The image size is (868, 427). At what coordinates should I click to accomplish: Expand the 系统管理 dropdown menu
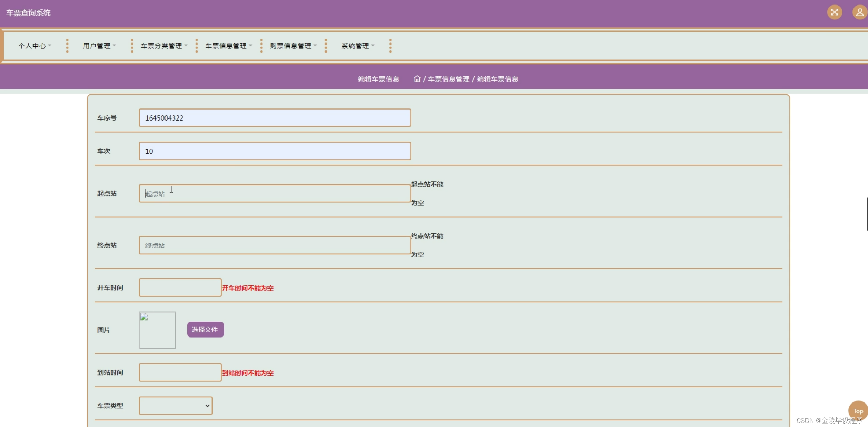coord(357,45)
